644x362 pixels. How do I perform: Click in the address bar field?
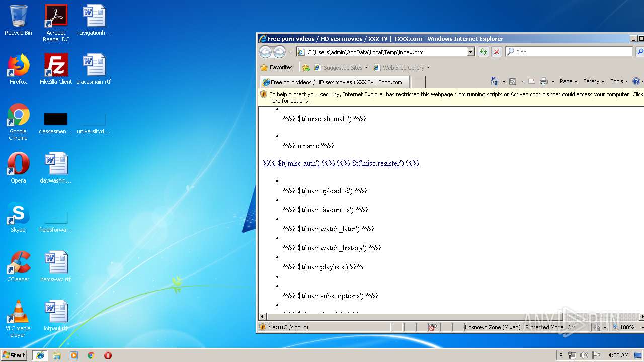coord(385,52)
